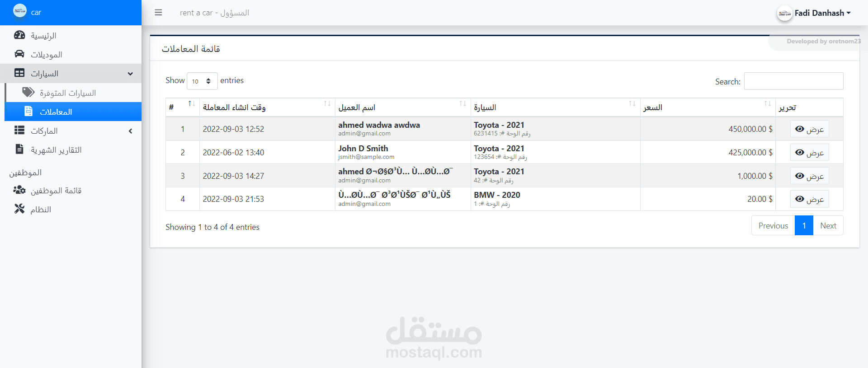Sort by اسم العميل column arrows

[x=462, y=104]
